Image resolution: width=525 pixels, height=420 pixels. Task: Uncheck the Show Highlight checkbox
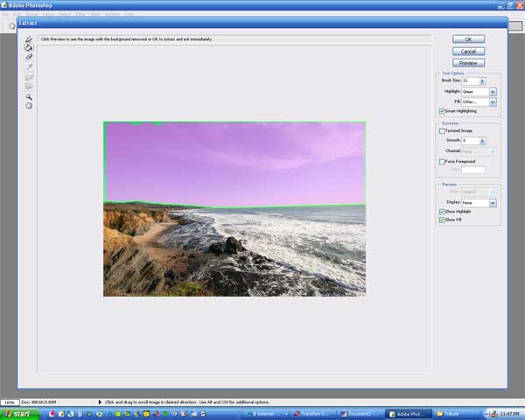pos(442,212)
